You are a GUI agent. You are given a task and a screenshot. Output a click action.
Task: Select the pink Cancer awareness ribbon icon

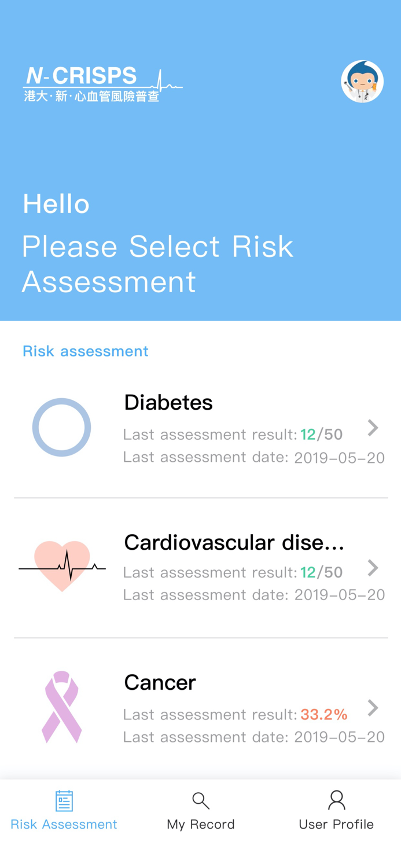click(61, 707)
